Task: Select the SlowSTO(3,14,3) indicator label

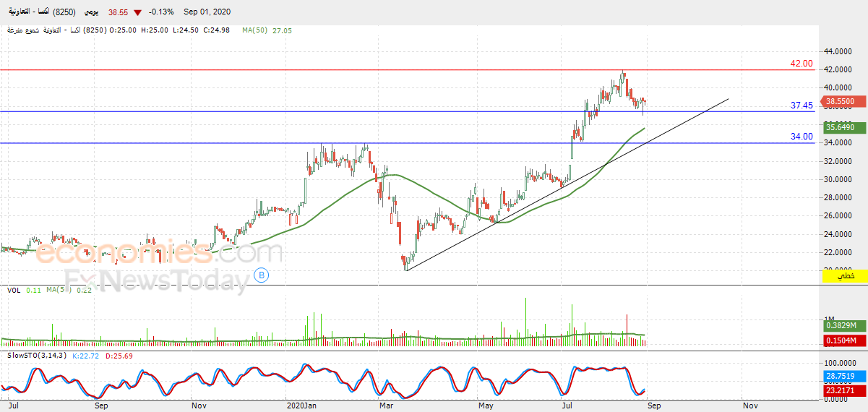Action: tap(37, 356)
